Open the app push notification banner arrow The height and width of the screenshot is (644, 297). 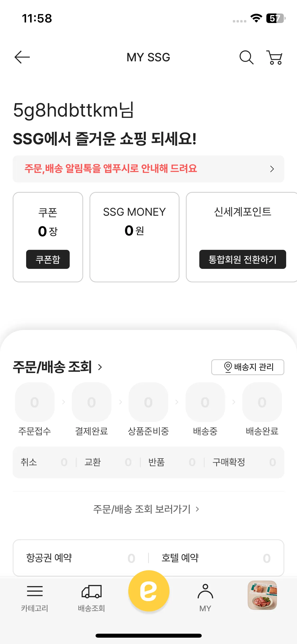pos(272,169)
